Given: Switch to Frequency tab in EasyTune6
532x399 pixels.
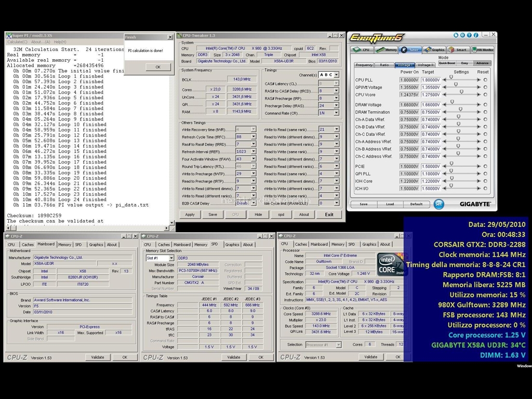Looking at the screenshot, I should click(364, 65).
